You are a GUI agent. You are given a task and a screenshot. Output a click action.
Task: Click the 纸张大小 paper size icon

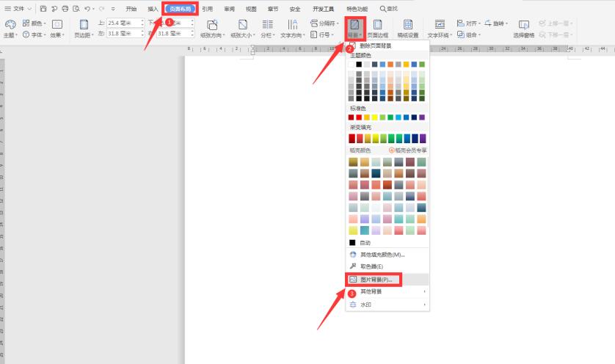[243, 24]
